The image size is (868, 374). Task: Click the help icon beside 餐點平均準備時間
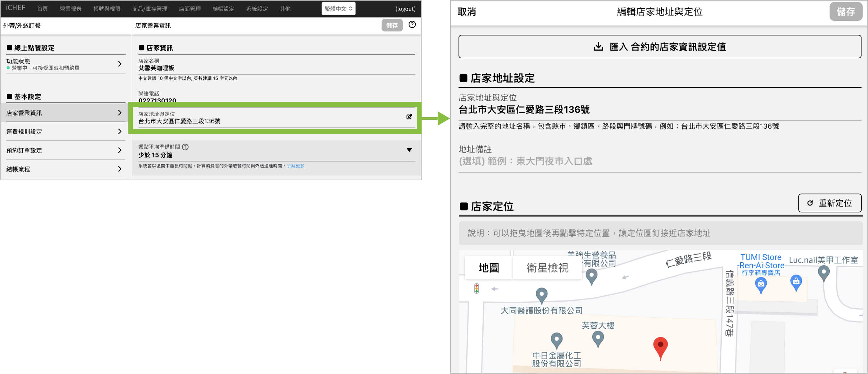[x=185, y=147]
